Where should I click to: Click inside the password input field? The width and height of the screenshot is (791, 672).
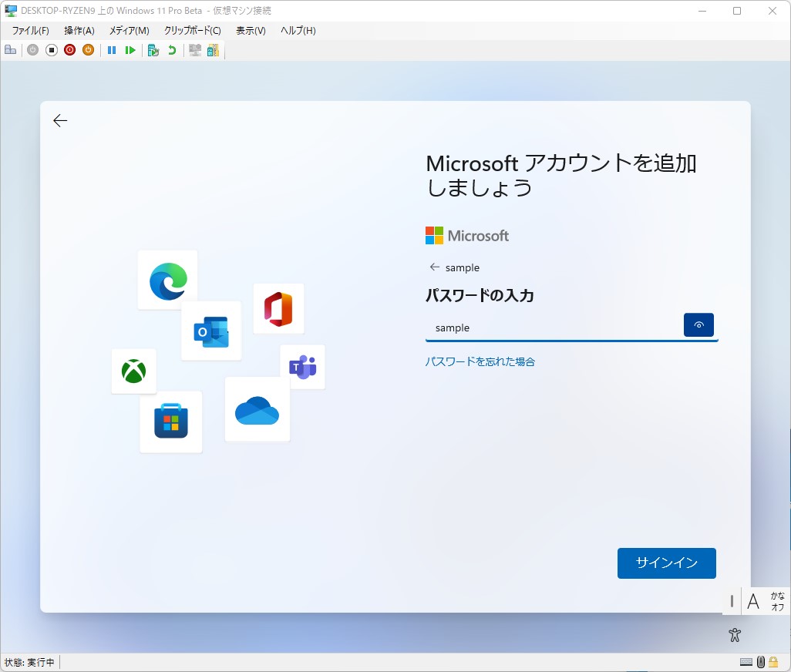pyautogui.click(x=540, y=327)
